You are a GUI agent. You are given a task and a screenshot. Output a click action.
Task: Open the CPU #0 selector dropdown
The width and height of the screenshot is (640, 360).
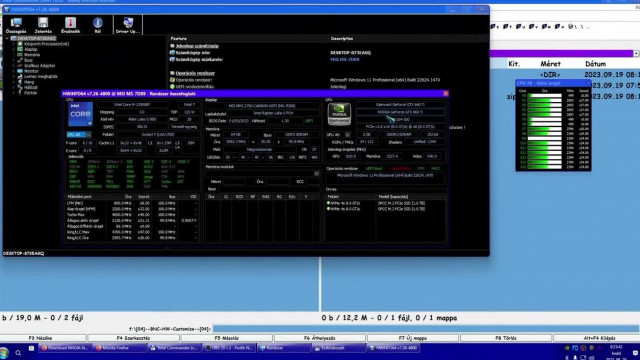(x=79, y=135)
